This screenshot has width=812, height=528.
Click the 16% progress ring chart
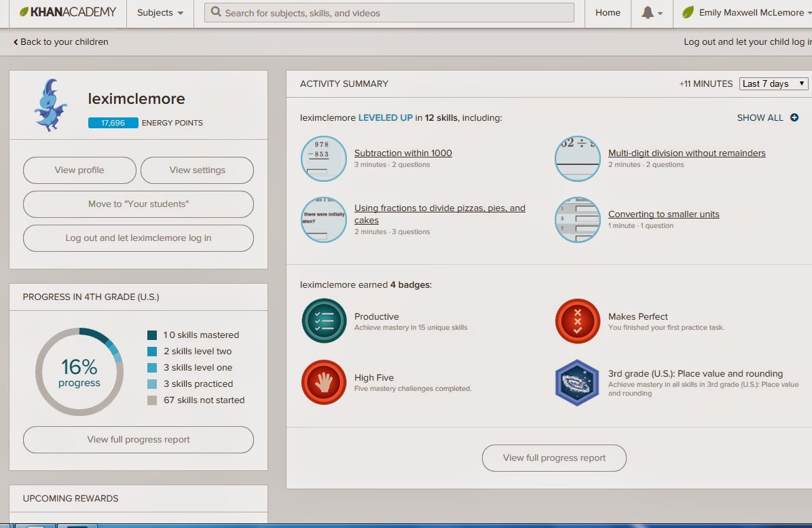coord(79,372)
